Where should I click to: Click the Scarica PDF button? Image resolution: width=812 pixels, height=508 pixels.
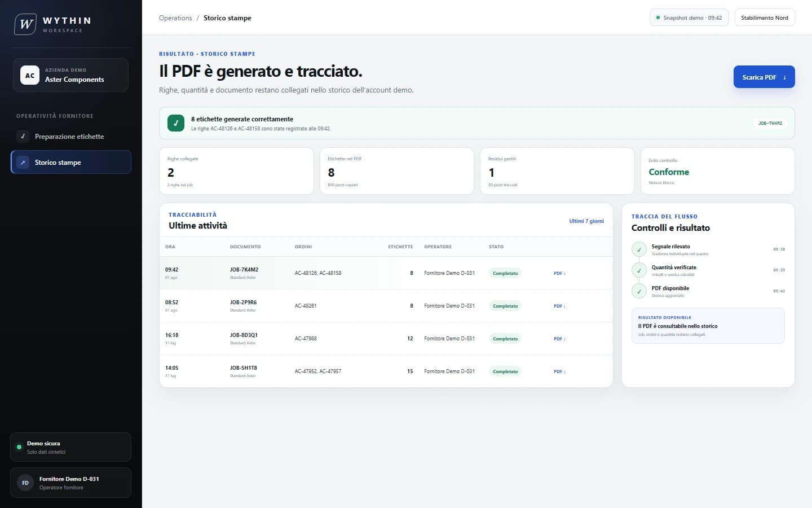coord(764,77)
